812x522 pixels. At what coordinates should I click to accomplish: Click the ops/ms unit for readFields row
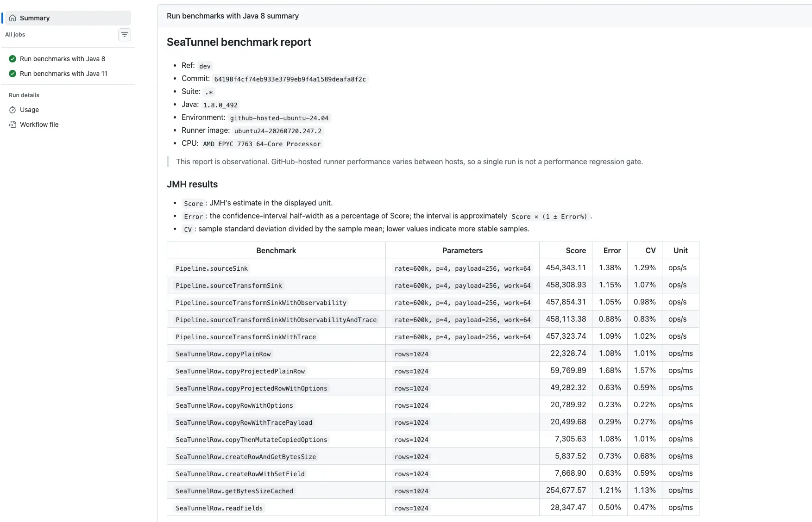coord(680,507)
